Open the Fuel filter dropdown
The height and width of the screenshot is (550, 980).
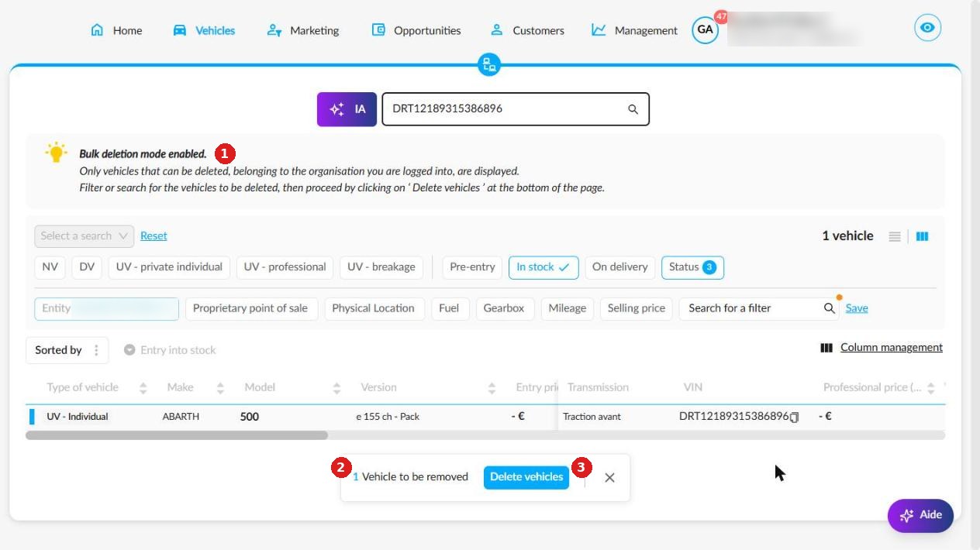pyautogui.click(x=450, y=308)
